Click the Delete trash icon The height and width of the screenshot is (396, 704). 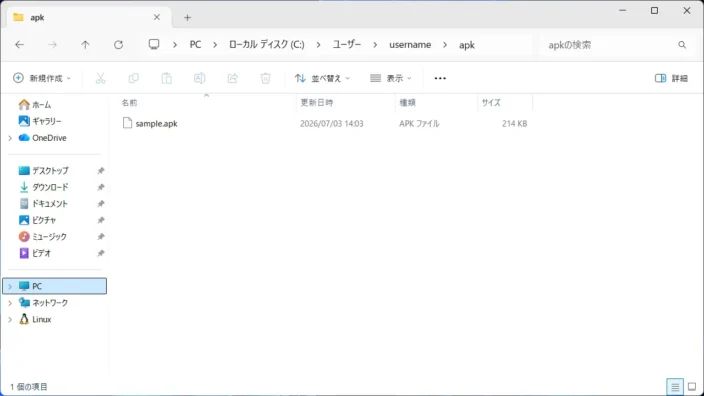(265, 78)
